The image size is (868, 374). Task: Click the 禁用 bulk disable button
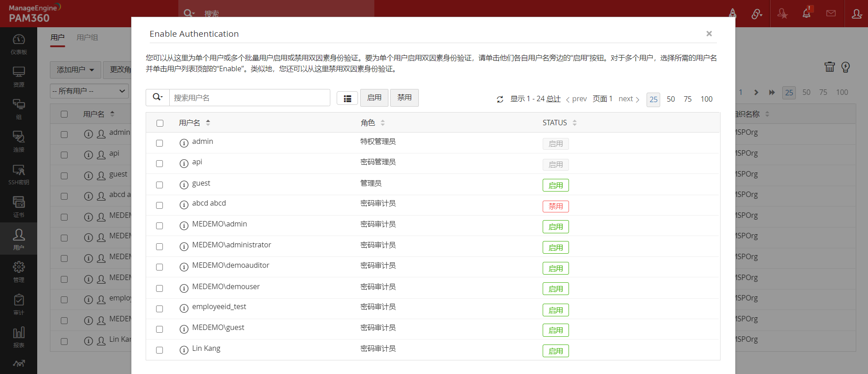pos(404,98)
